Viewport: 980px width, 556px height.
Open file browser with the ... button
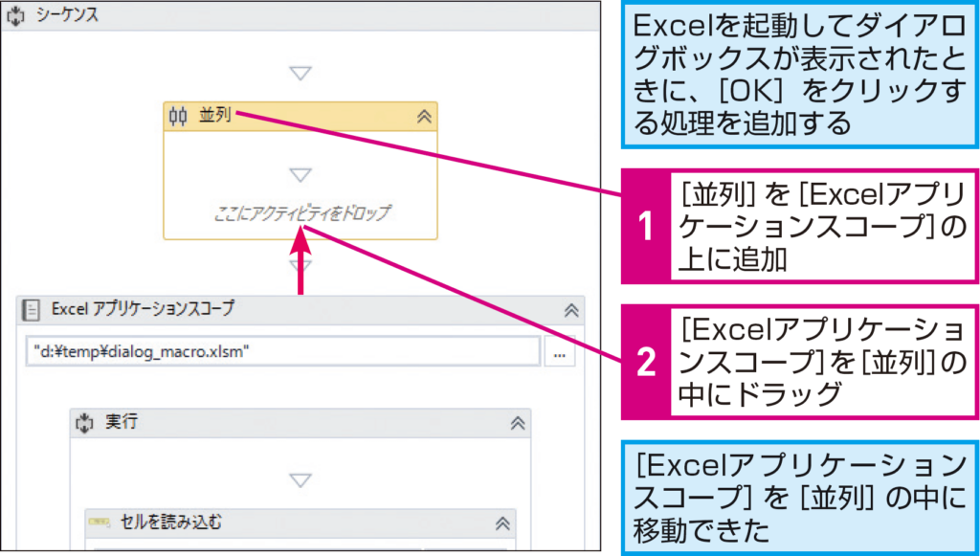click(x=559, y=352)
